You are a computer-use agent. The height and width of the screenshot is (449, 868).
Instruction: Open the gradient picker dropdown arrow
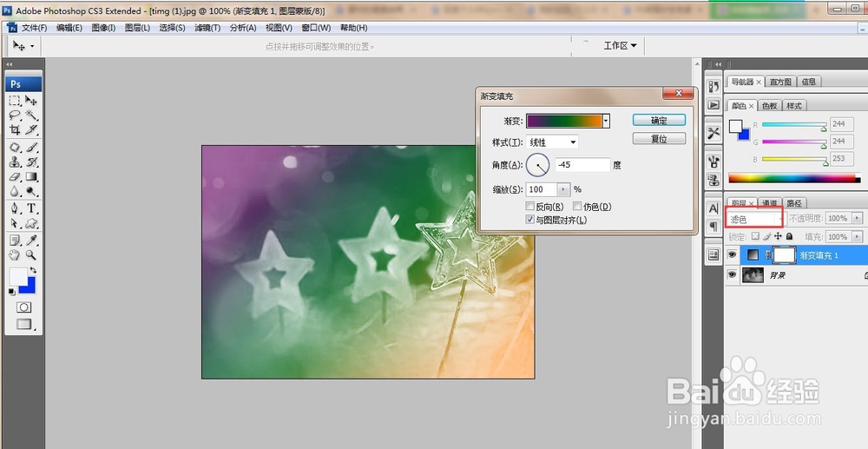(606, 121)
